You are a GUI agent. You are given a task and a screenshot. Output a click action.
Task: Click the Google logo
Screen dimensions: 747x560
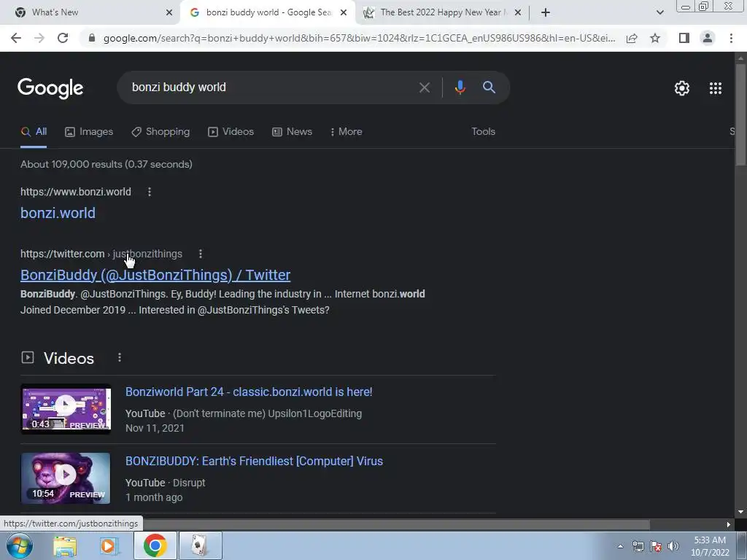coord(50,88)
